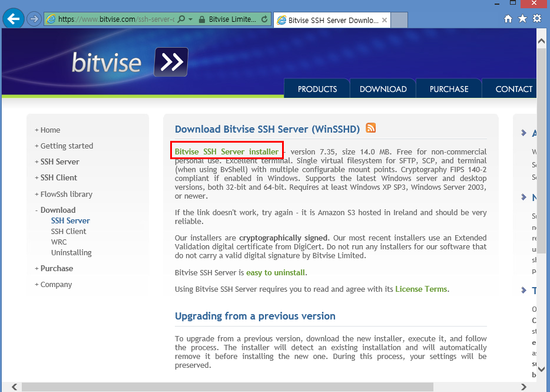Expand SSH Client sidebar section
The height and width of the screenshot is (392, 550).
pos(59,178)
